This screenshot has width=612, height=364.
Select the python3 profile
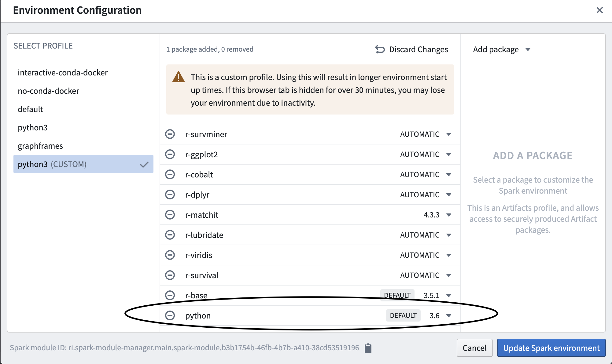pyautogui.click(x=83, y=127)
